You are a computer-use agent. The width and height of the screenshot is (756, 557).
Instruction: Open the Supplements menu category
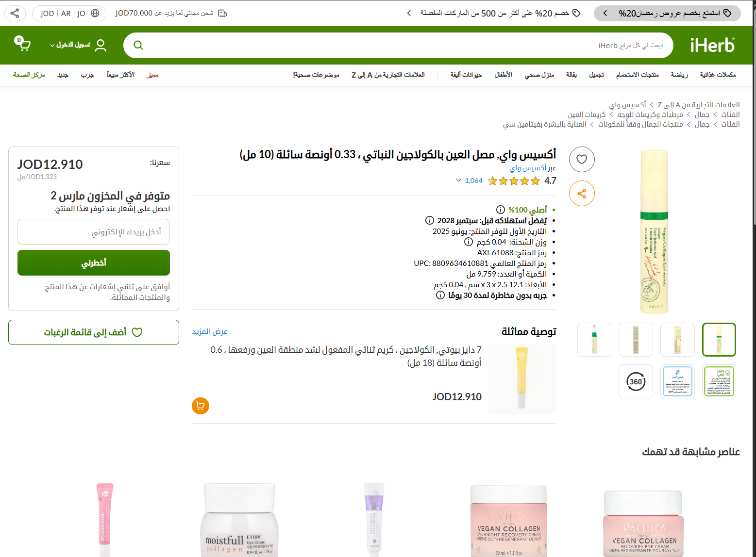click(x=718, y=75)
